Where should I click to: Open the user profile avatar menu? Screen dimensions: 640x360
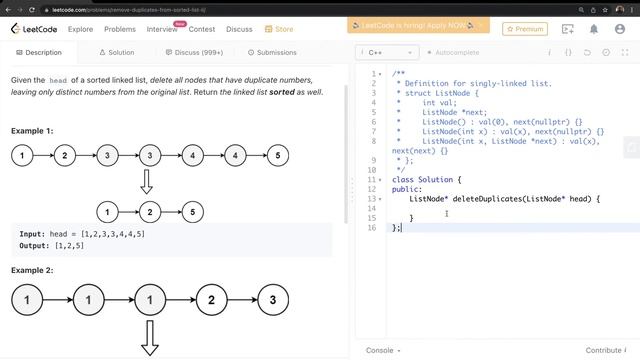coord(620,29)
